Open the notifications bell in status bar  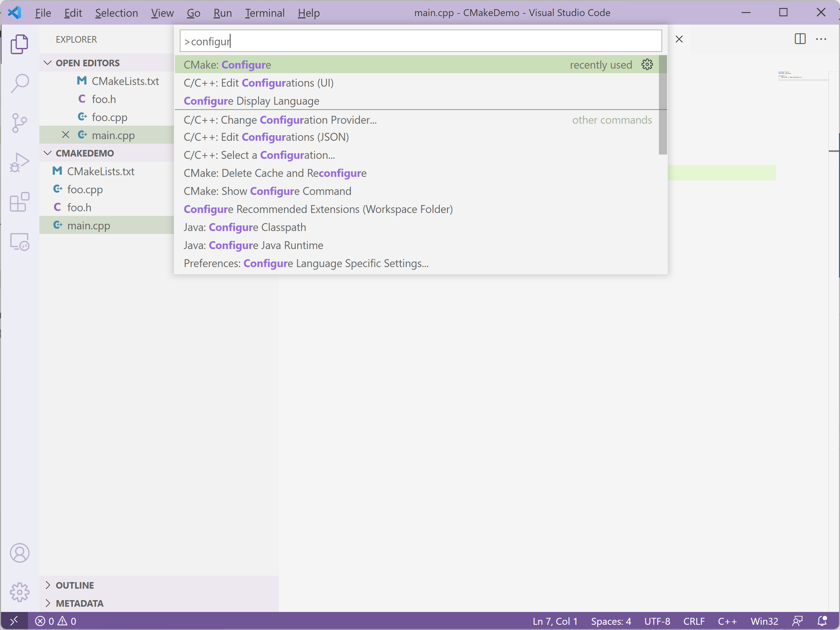pos(822,621)
